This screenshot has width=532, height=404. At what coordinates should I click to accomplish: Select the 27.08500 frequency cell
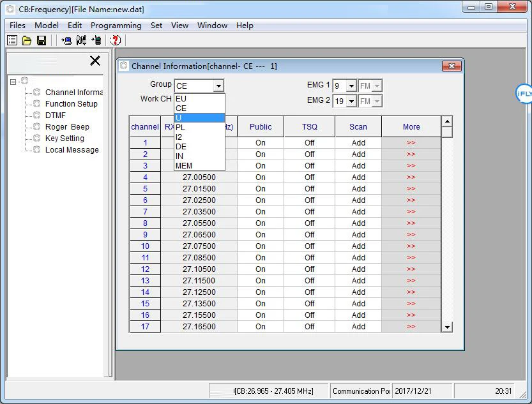coord(199,258)
